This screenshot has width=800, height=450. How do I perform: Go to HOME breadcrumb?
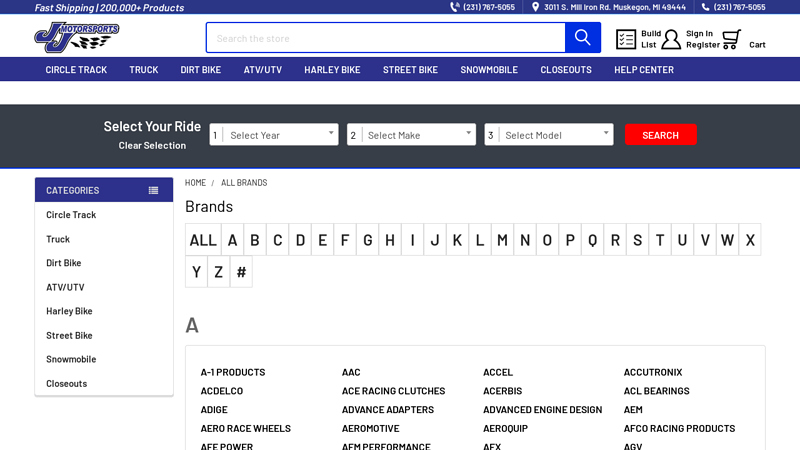pos(195,183)
